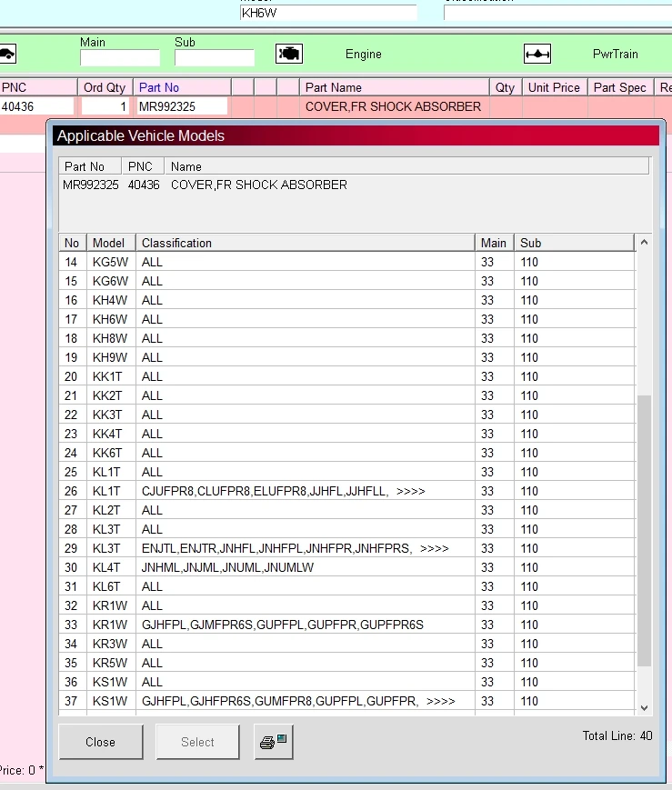
Task: Select row 37 classification GJHFPL,GJHFPR6S,GUMFPR8
Action: pos(346,701)
